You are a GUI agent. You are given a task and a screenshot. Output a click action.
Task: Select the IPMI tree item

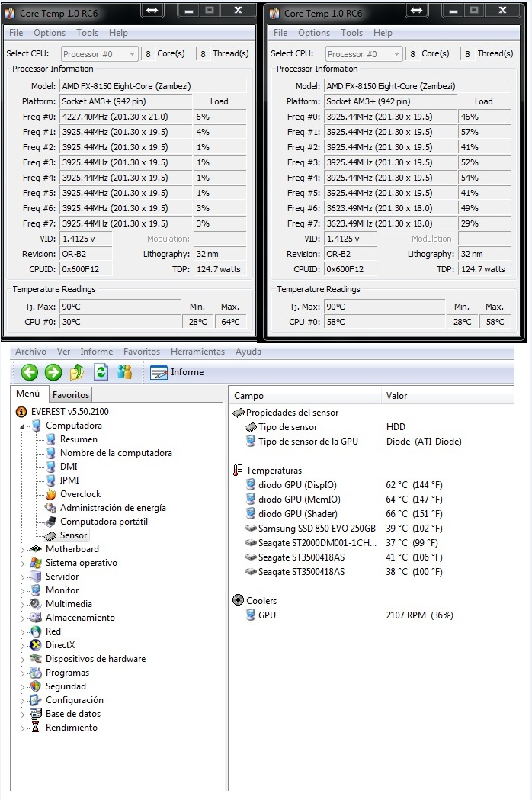69,480
